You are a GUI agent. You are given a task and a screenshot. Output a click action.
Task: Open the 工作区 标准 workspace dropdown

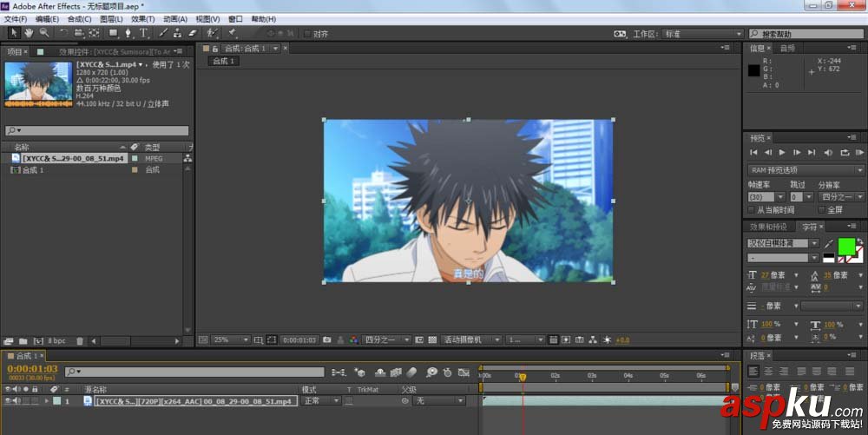(x=702, y=34)
